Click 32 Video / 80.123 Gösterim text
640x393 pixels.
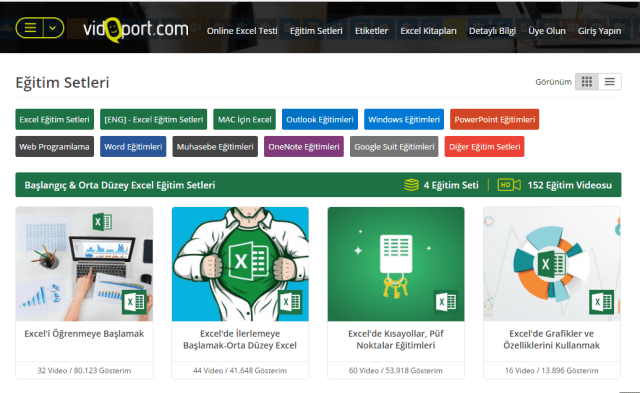tap(84, 371)
